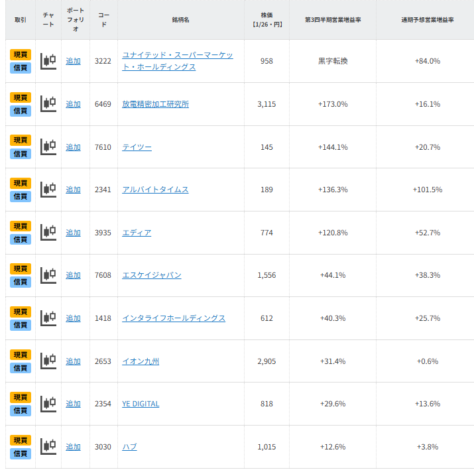Screen dimensions: 474x476
Task: Click 信買 button for インタライフホールディングス
Action: (x=21, y=325)
